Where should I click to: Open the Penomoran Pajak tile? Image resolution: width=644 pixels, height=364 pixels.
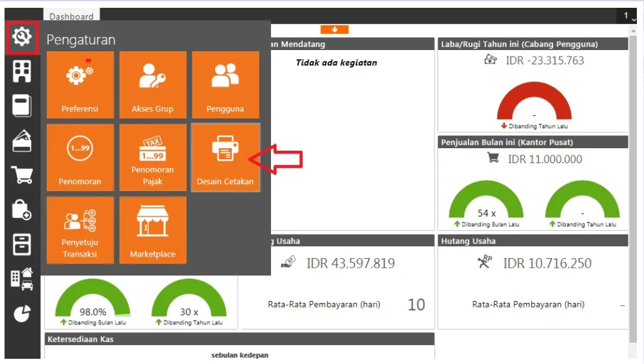pos(153,157)
